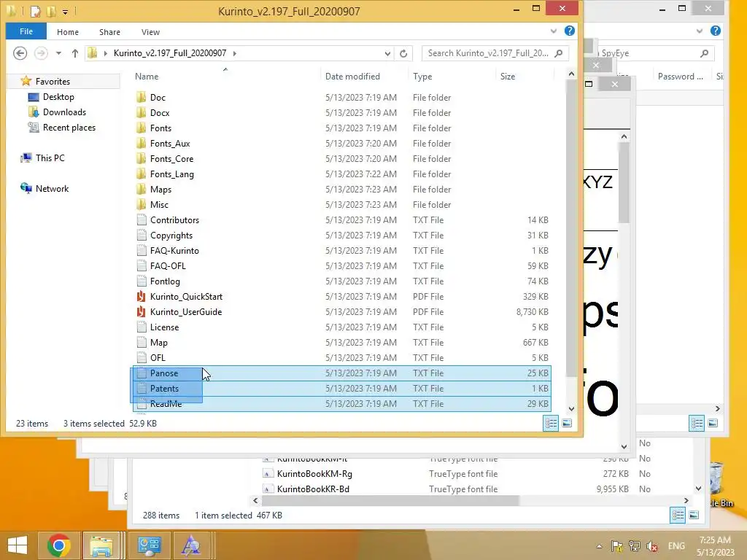
Task: Select the License text file
Action: pyautogui.click(x=164, y=327)
